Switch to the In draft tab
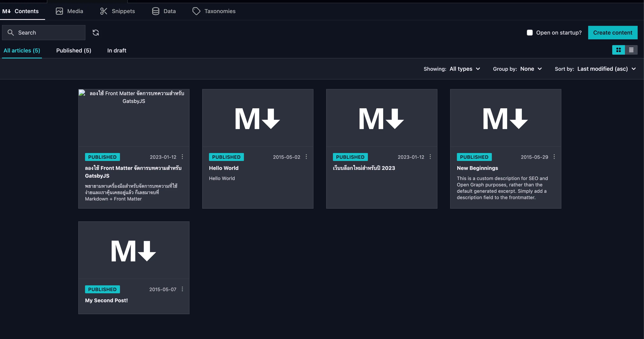The image size is (644, 339). click(117, 50)
